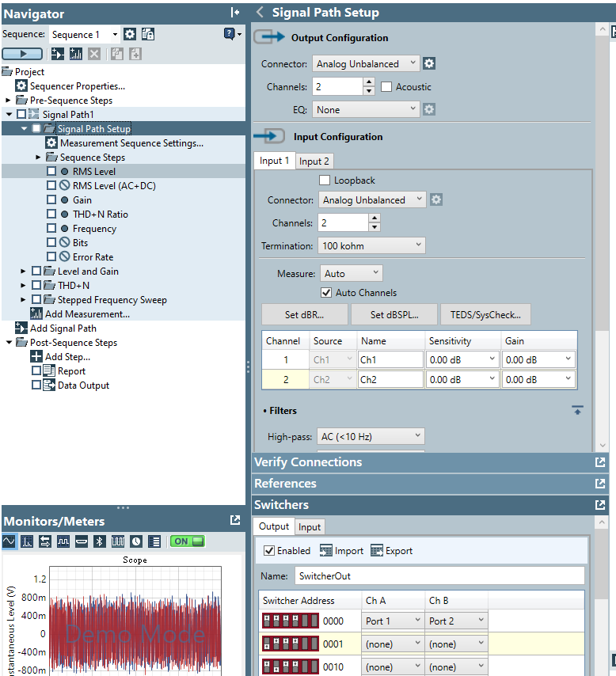Click the add measurement toolbar icon
The width and height of the screenshot is (616, 676).
(76, 54)
